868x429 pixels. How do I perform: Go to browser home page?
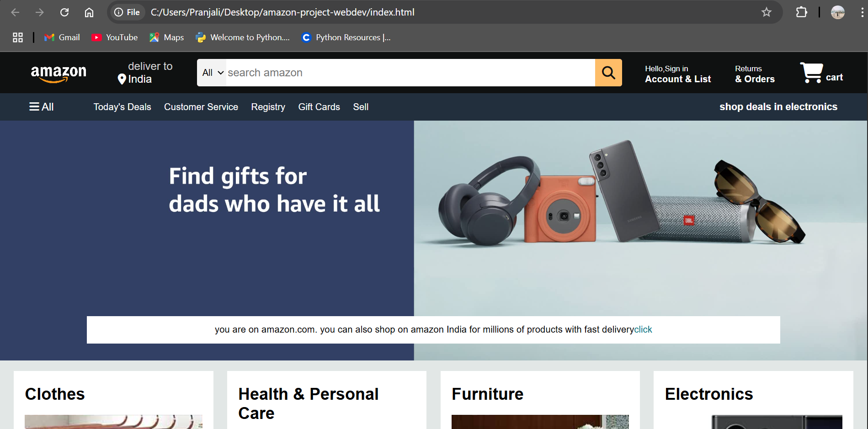tap(89, 12)
